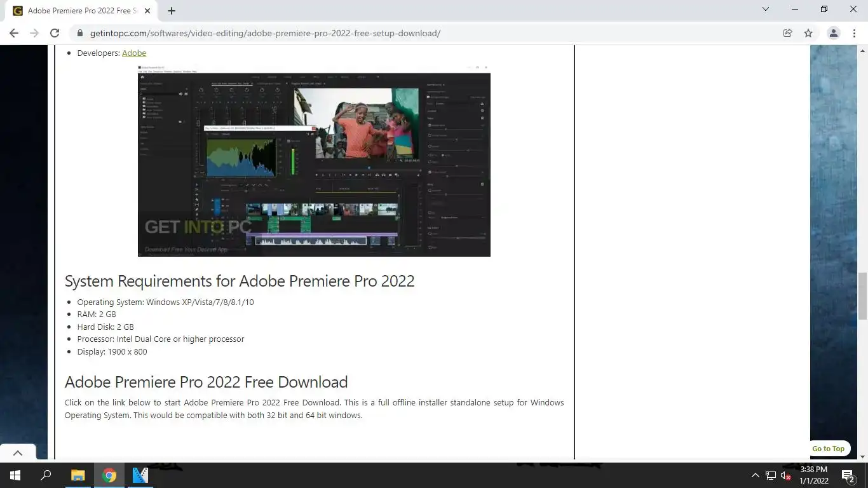Close the Adobe Premiere Pro tab
Viewport: 868px width, 488px height.
pos(147,11)
